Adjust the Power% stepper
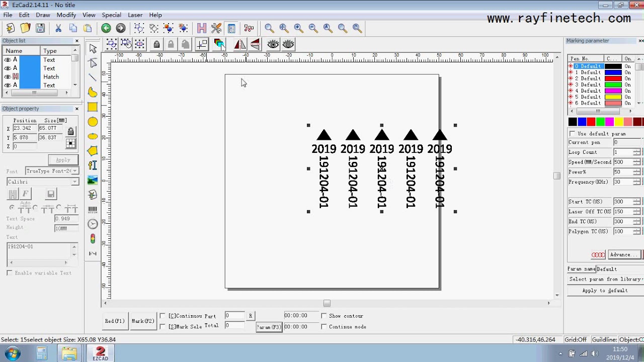This screenshot has height=362, width=644. [x=636, y=172]
